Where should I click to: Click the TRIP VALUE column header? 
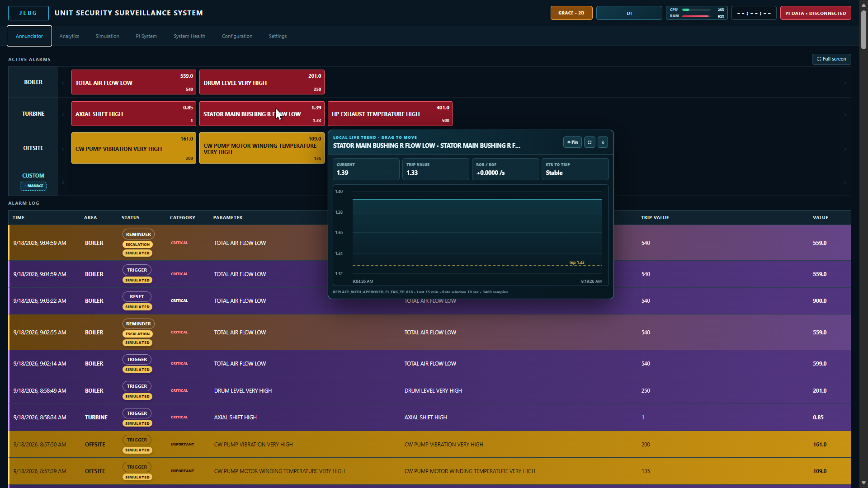point(655,218)
